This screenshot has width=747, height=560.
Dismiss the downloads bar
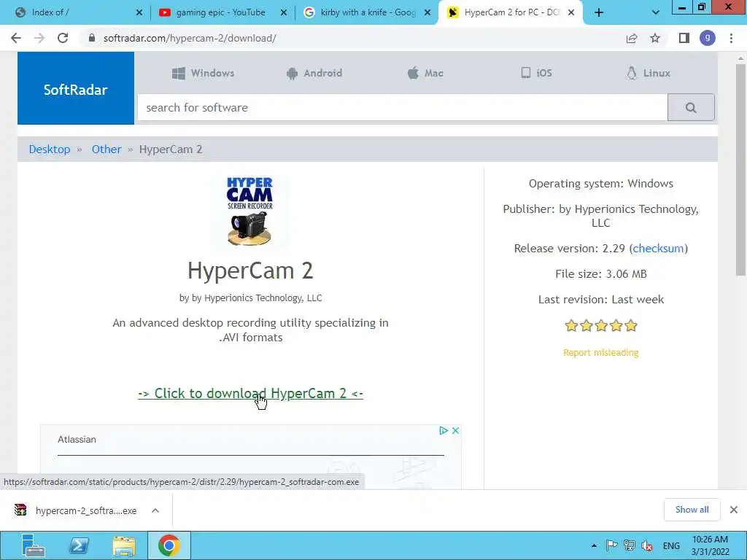pyautogui.click(x=734, y=510)
